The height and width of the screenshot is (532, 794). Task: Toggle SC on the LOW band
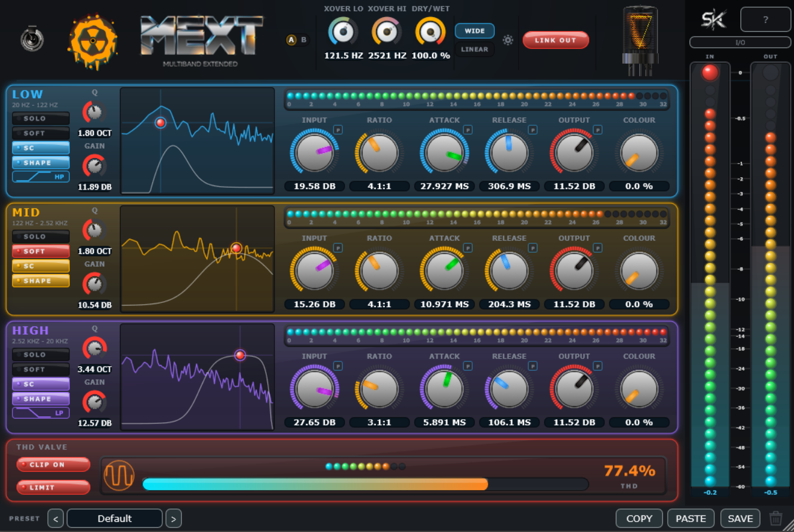(x=41, y=148)
